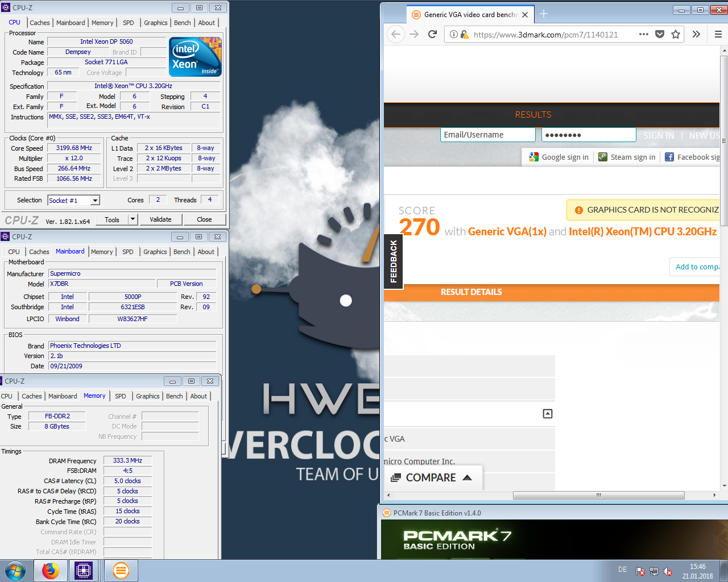Click the Email/Username input field

click(487, 135)
